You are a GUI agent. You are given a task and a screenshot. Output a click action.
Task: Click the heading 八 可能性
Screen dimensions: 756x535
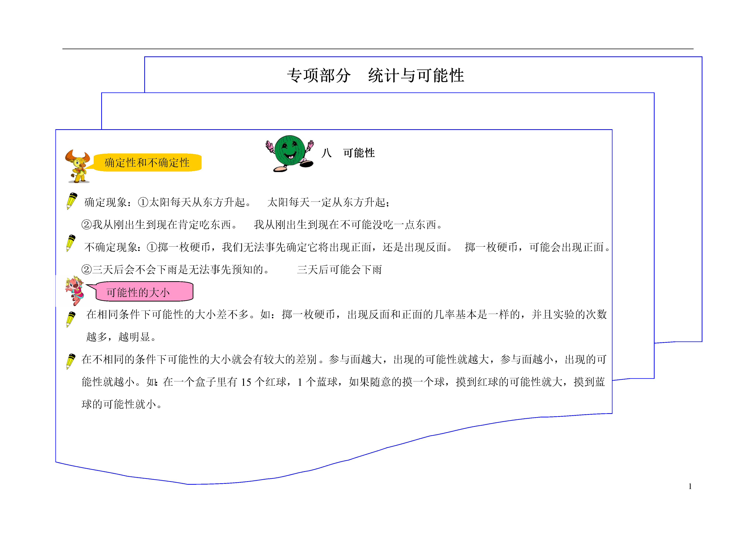pos(348,153)
